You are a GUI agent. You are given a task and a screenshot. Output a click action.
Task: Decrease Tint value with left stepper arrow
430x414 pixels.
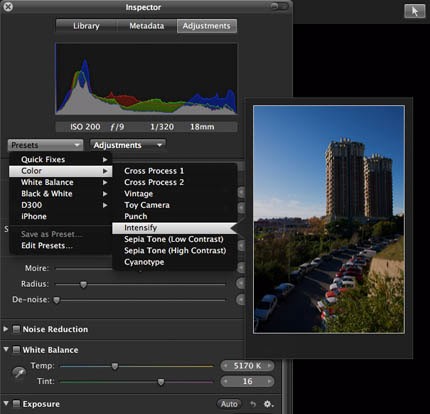[226, 381]
